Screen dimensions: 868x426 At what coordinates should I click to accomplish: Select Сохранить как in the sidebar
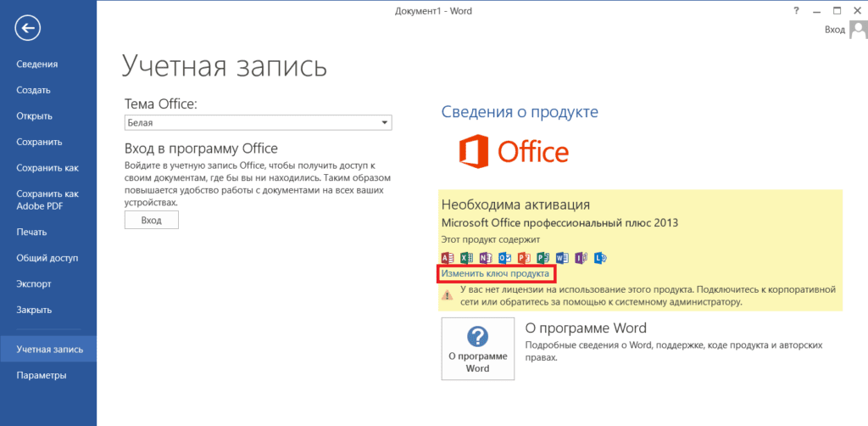pyautogui.click(x=48, y=168)
